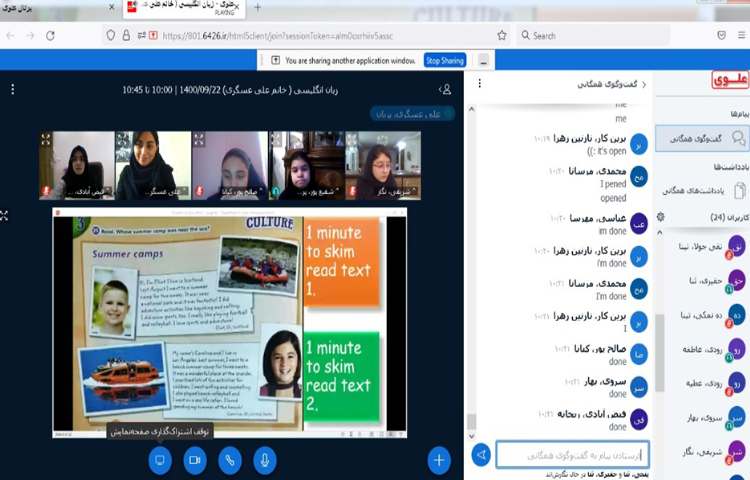Fullscreen the فیض آبادی webcam
Viewport: 750px width, 480px height.
pos(45,139)
